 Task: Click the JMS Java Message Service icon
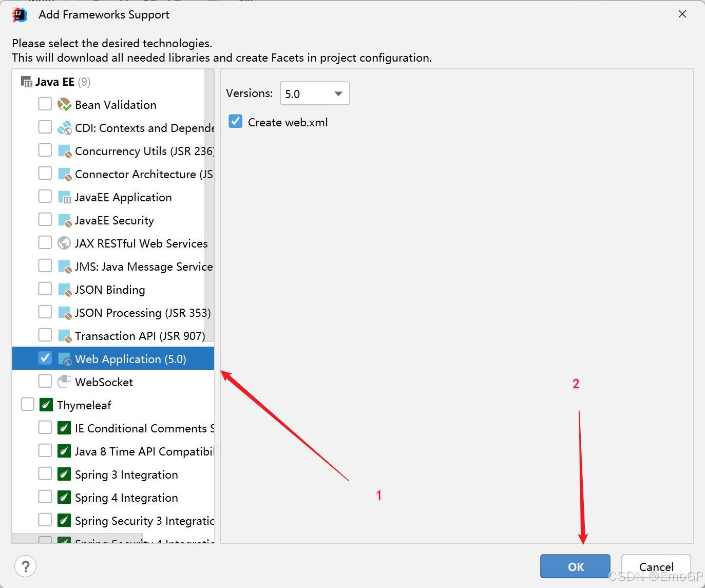64,267
